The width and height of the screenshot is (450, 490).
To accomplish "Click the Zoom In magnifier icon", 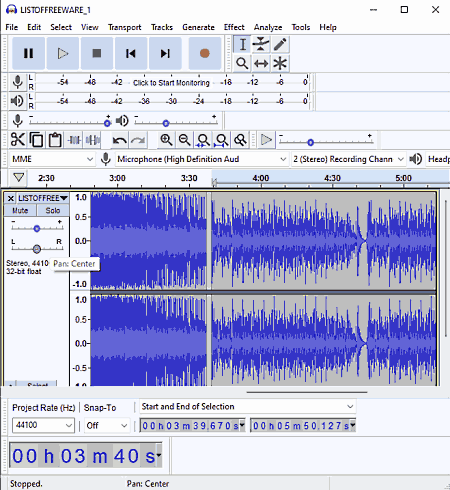I will 166,140.
